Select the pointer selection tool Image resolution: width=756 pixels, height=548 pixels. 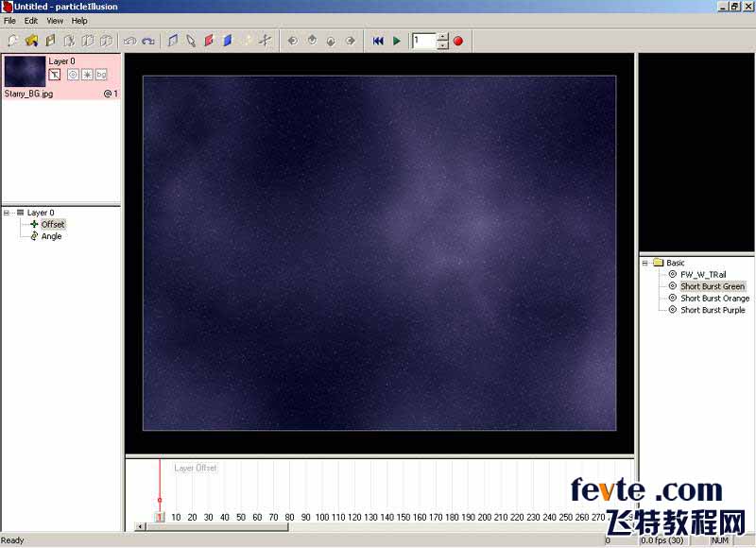pyautogui.click(x=192, y=41)
